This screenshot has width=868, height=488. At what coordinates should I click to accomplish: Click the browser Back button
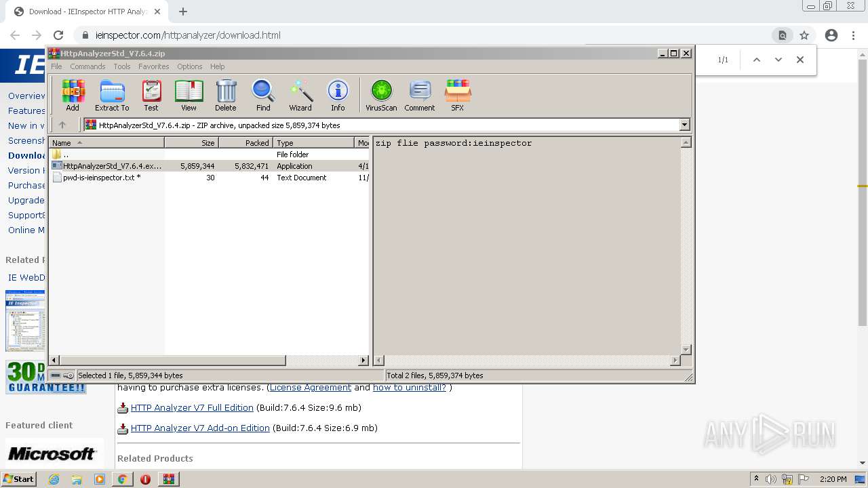pyautogui.click(x=15, y=35)
